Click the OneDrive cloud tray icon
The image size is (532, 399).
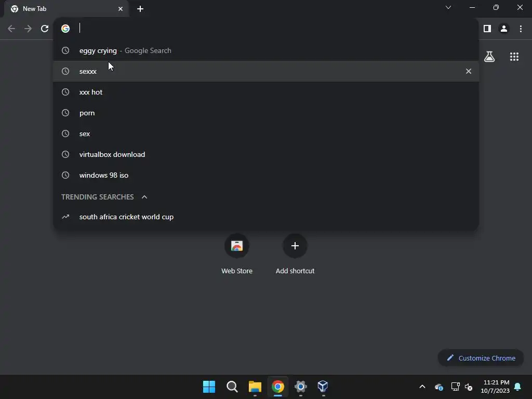(x=438, y=387)
